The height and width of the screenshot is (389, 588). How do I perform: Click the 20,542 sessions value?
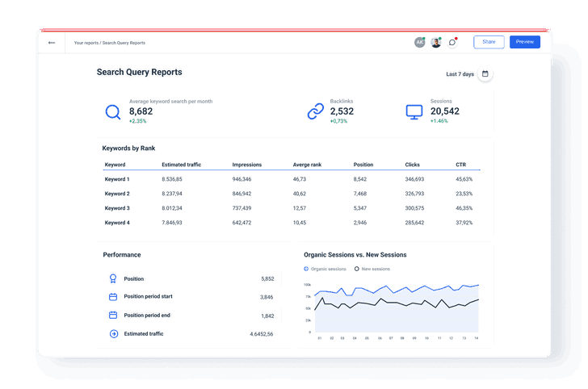point(445,111)
